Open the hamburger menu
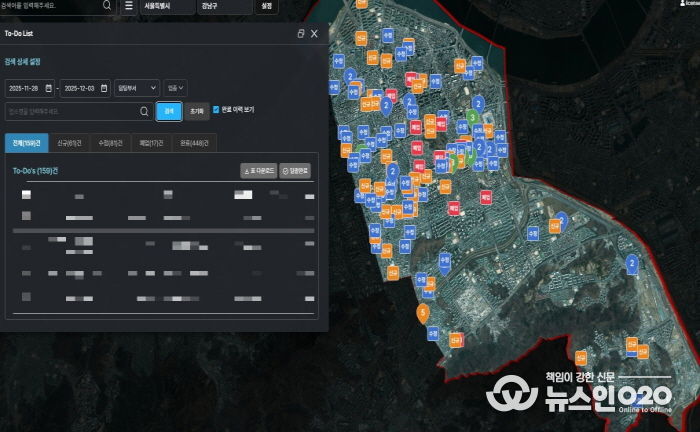 pyautogui.click(x=128, y=5)
